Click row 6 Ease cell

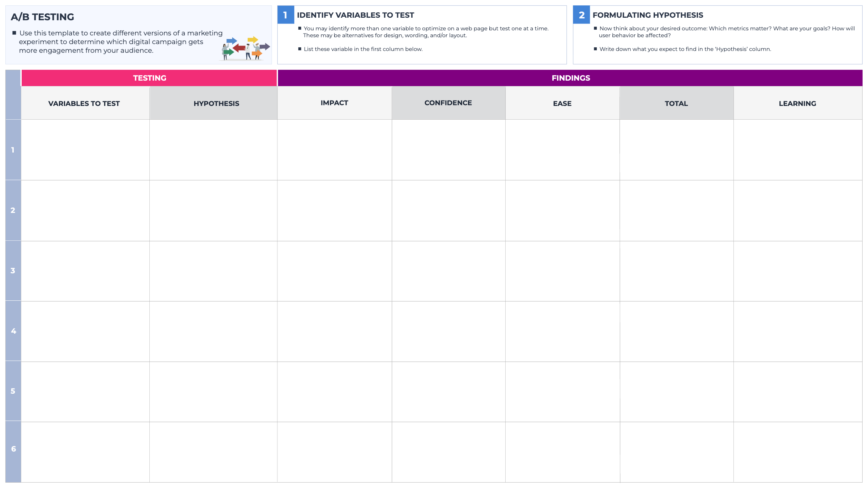562,452
